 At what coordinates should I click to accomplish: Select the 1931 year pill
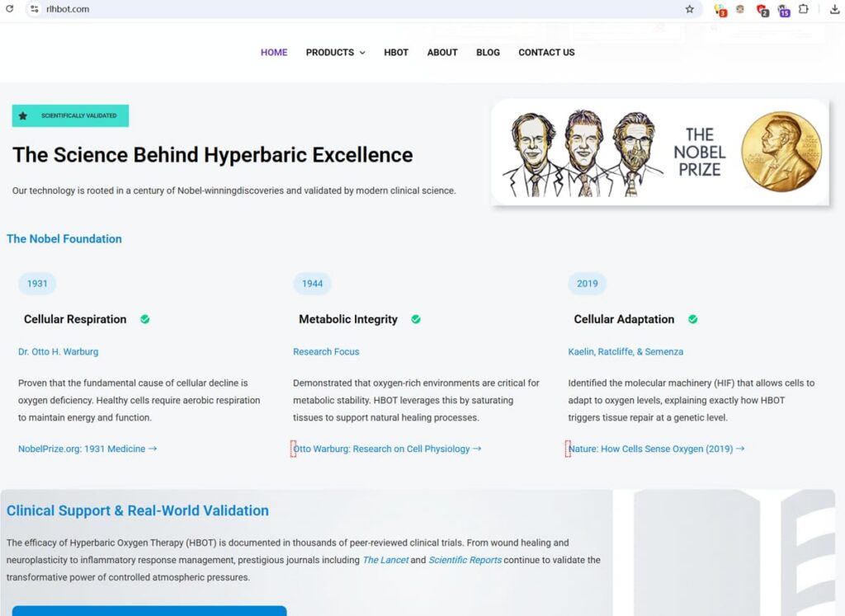coord(37,284)
